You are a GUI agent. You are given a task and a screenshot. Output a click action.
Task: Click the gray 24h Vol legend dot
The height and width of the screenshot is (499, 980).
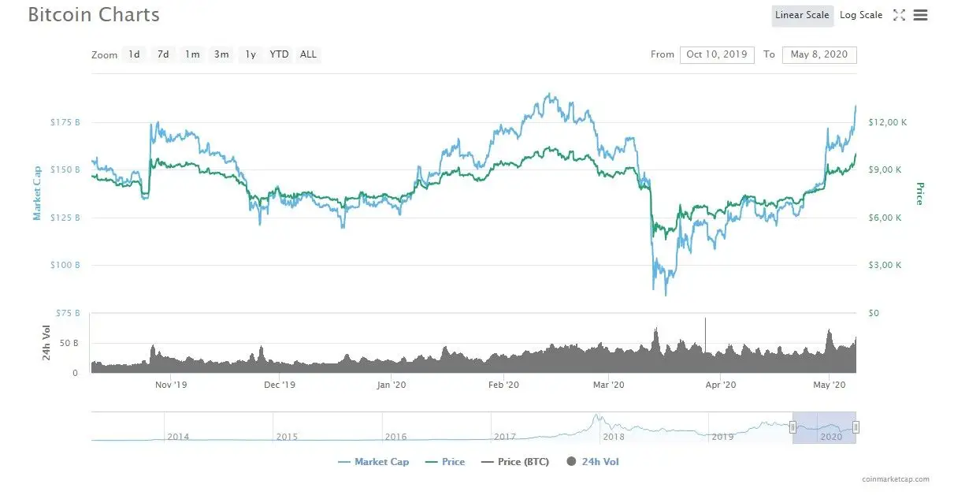point(571,461)
